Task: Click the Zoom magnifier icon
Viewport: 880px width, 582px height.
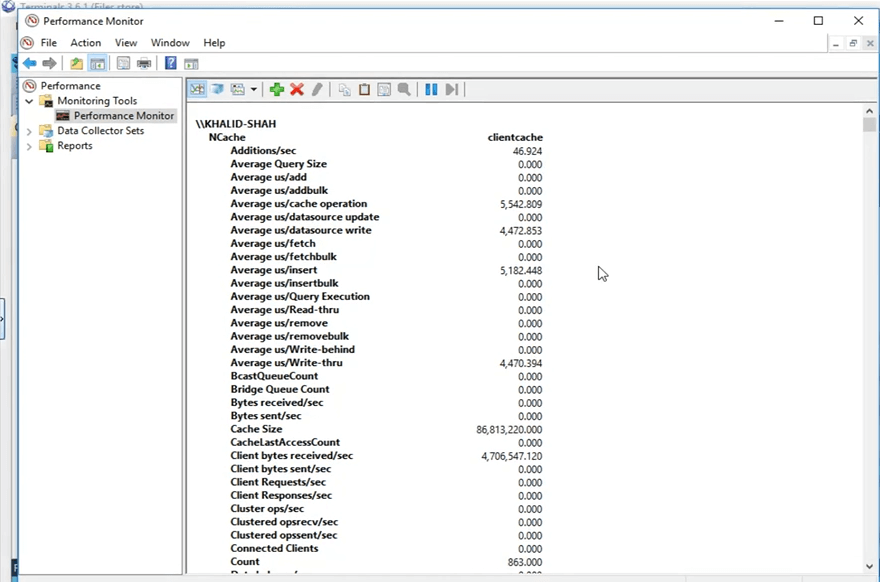Action: 404,89
